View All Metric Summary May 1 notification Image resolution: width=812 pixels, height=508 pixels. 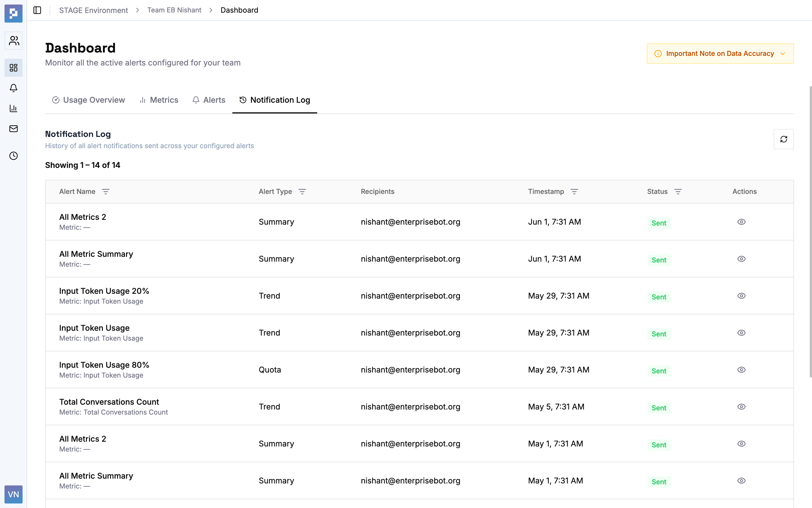(741, 480)
